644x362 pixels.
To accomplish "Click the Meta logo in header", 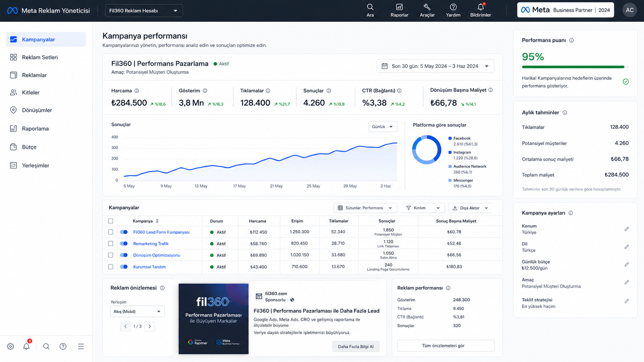I will [x=12, y=10].
